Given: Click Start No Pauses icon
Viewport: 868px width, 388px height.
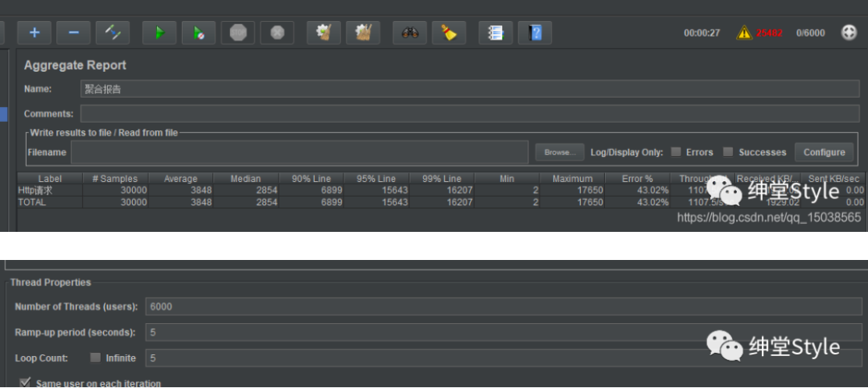Looking at the screenshot, I should click(198, 33).
